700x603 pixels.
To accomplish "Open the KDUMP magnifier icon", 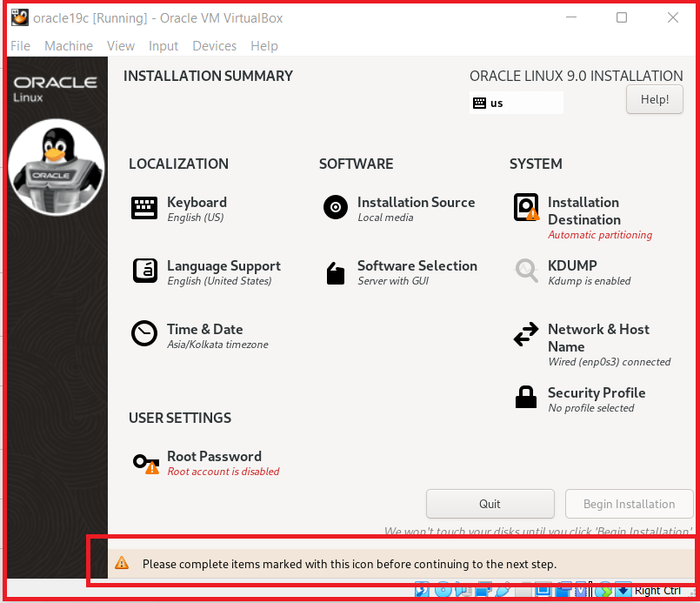I will coord(526,271).
